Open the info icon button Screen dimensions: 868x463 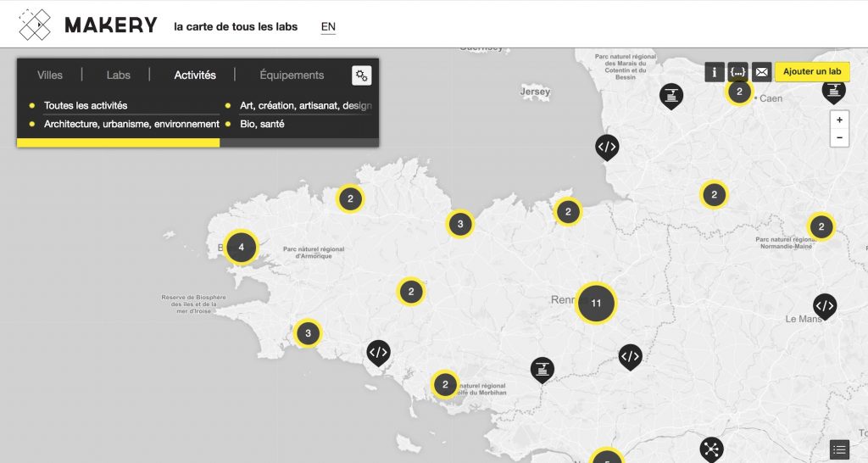tap(714, 72)
